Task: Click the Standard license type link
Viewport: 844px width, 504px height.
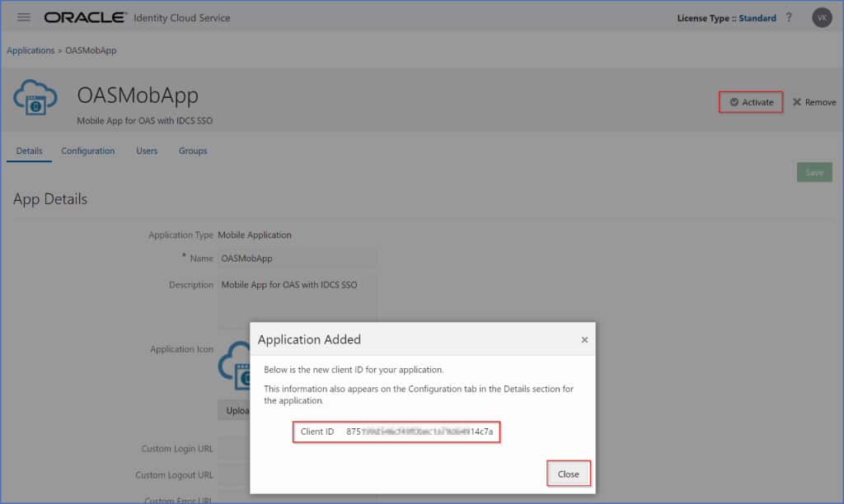Action: click(757, 17)
